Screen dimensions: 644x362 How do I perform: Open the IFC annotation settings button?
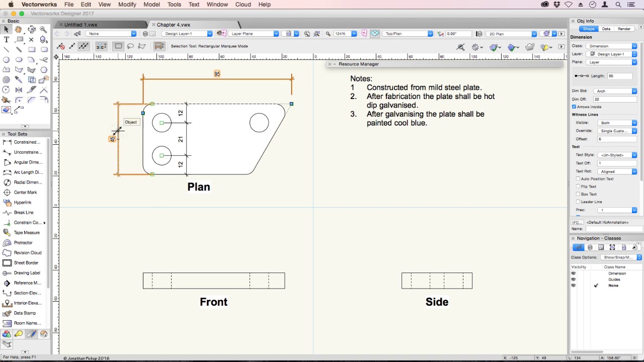tap(578, 222)
